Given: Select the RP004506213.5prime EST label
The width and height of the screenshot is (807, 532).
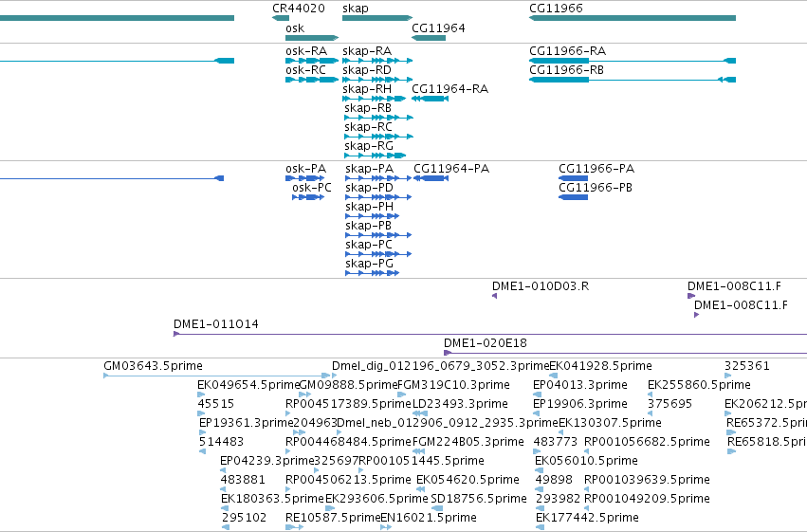Looking at the screenshot, I should (348, 480).
